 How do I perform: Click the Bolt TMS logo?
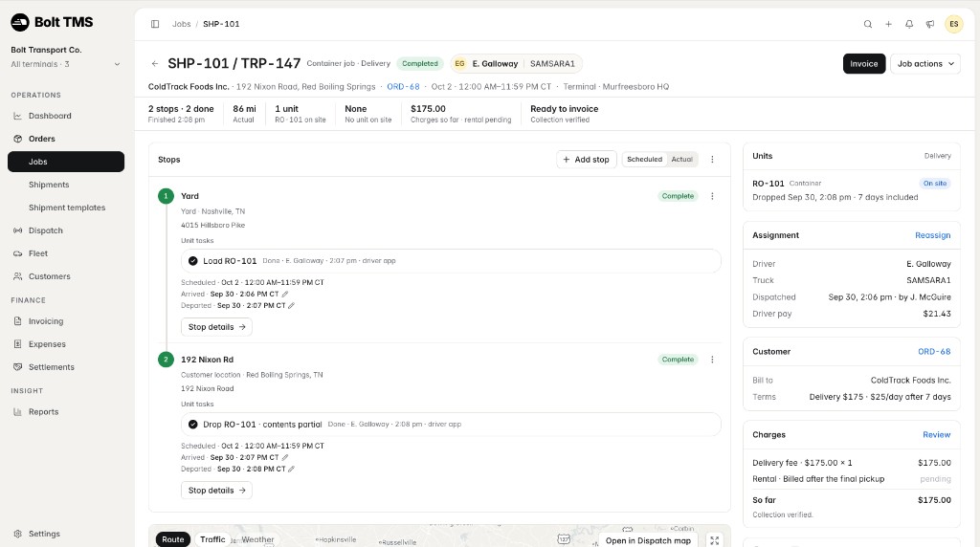coord(52,22)
